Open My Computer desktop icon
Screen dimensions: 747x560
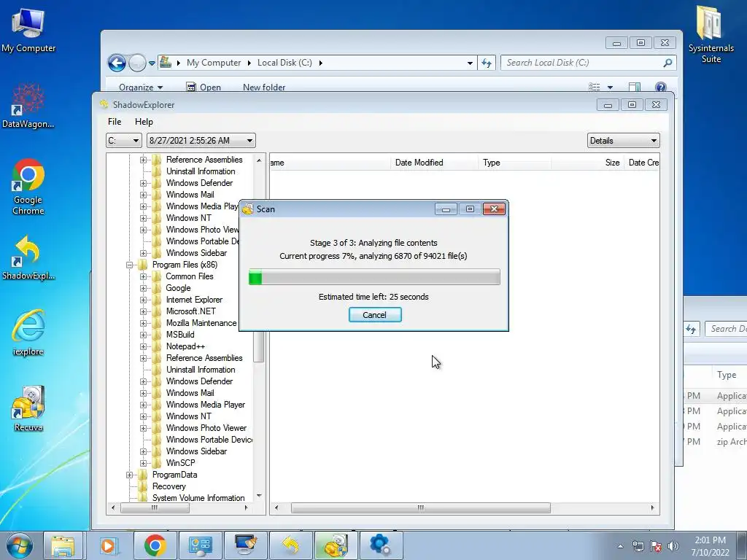(28, 30)
